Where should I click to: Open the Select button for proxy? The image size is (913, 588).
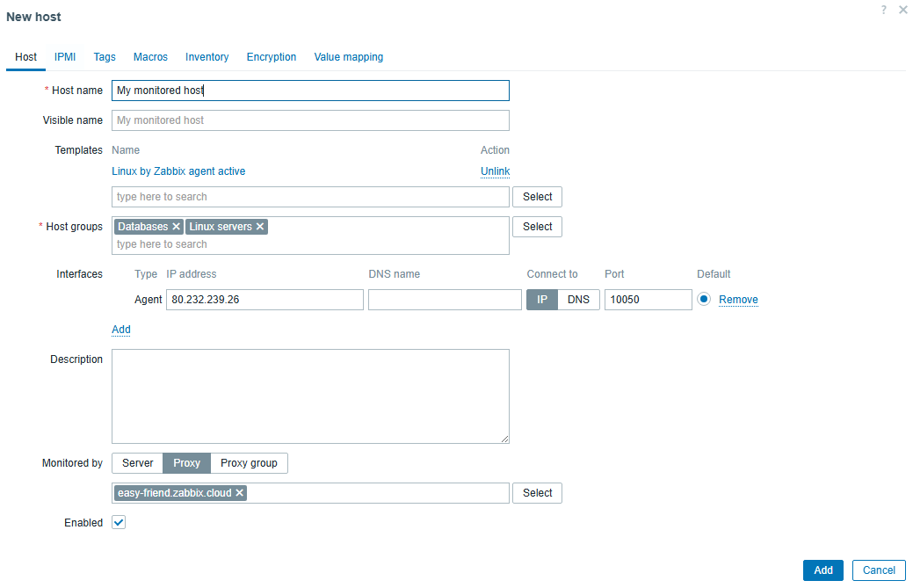point(538,493)
